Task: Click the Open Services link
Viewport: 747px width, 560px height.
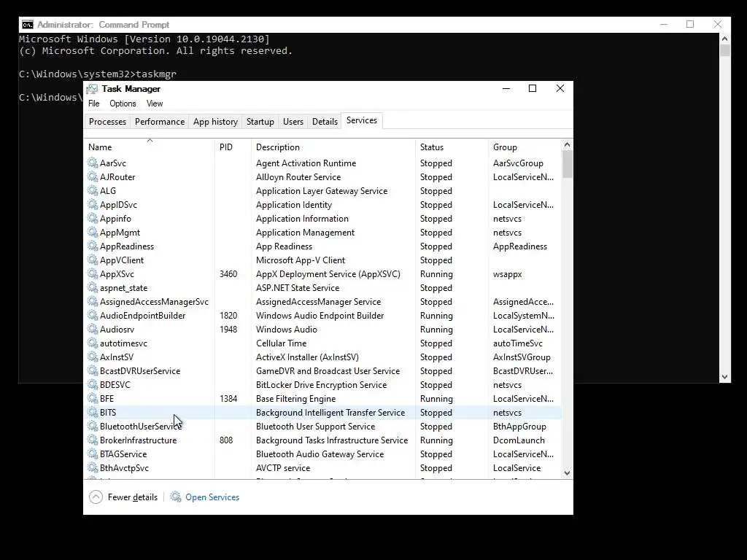Action: (x=212, y=497)
